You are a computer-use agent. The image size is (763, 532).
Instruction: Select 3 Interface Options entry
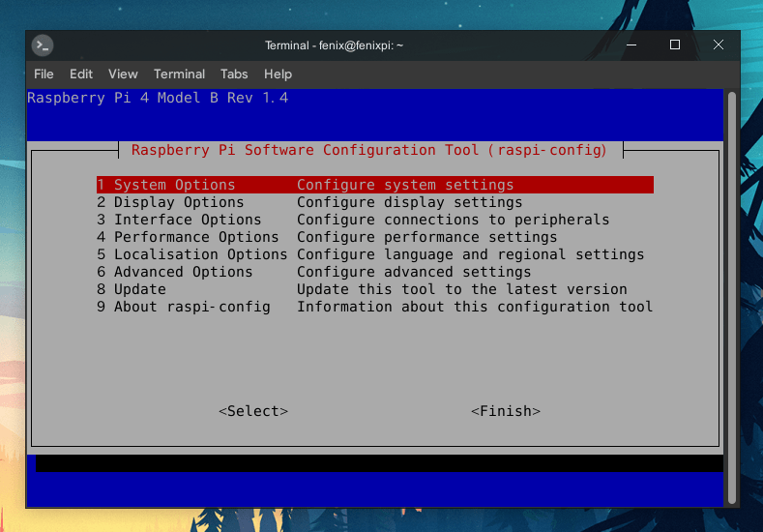click(x=374, y=220)
